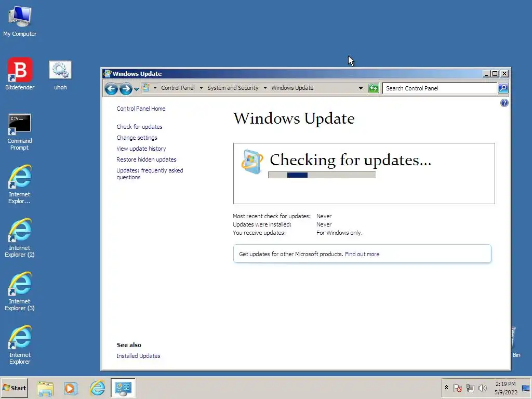Open Command Prompt desktop shortcut
The image size is (532, 399).
coord(20,132)
